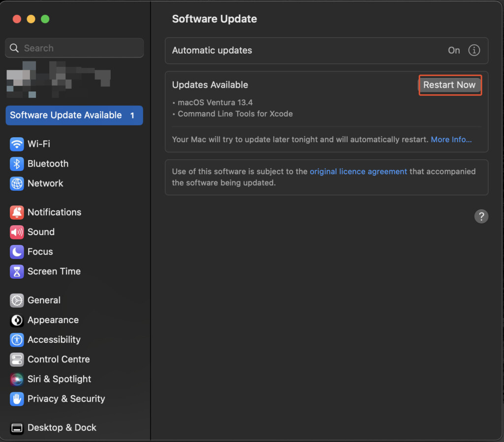The height and width of the screenshot is (442, 504).
Task: Click the macOS Ventura 13.4 entry
Action: click(x=215, y=103)
